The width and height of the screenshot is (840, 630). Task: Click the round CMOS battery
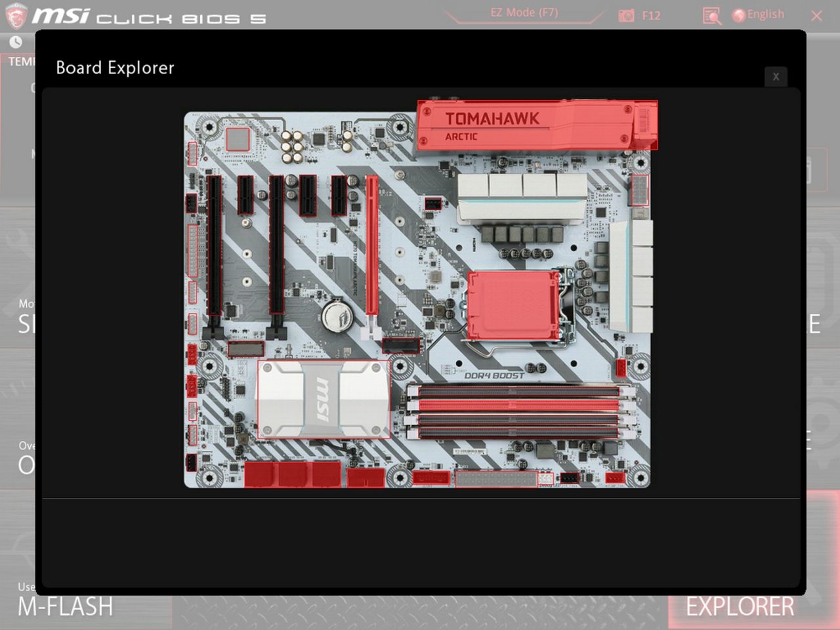[x=337, y=316]
